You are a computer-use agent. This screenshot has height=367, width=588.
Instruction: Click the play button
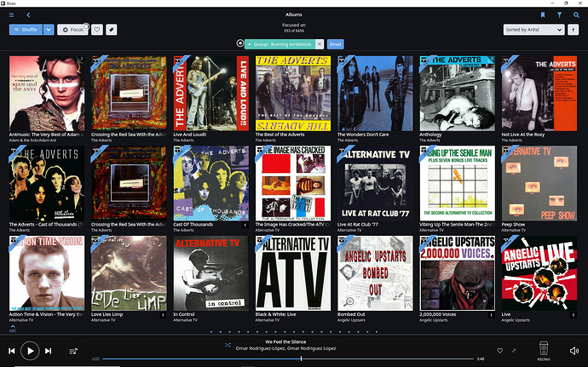[30, 351]
